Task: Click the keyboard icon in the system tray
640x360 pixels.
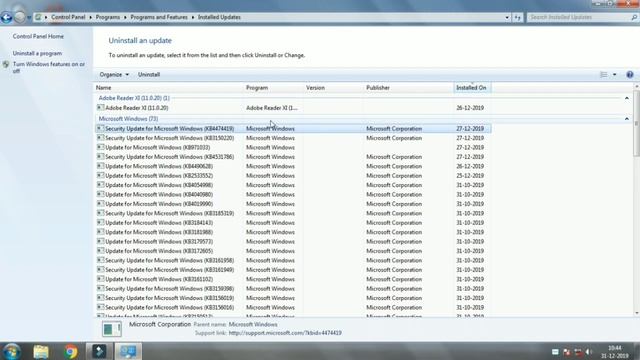Action: 555,352
